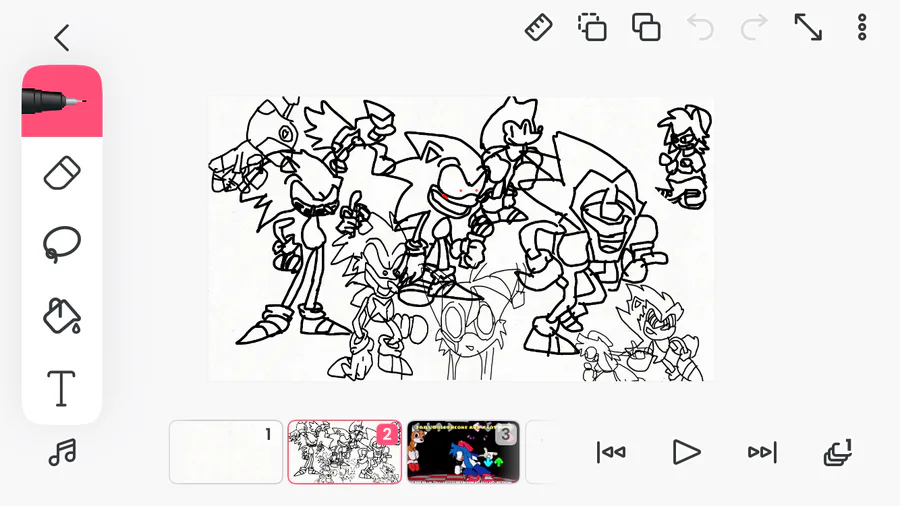Select the partially visible fourth frame
The height and width of the screenshot is (506, 900).
tap(542, 452)
